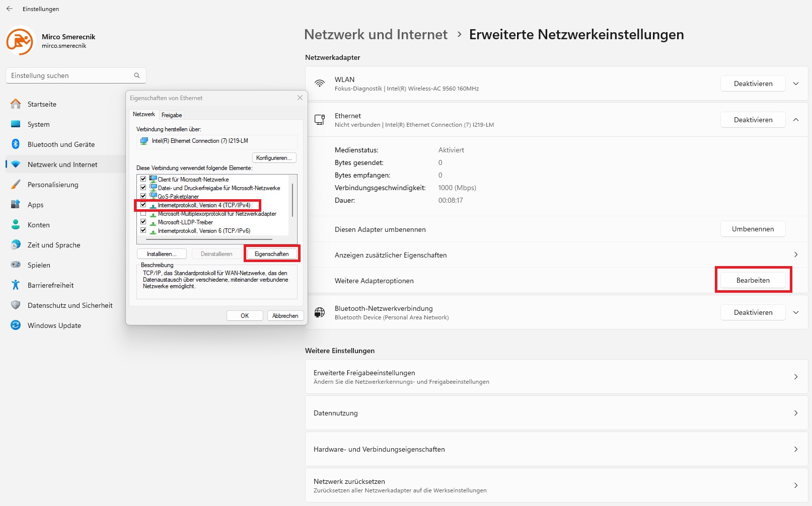Screen dimensions: 812x506
Task: Click the Client für Microsoft-Netzwerke item icon
Action: click(153, 179)
